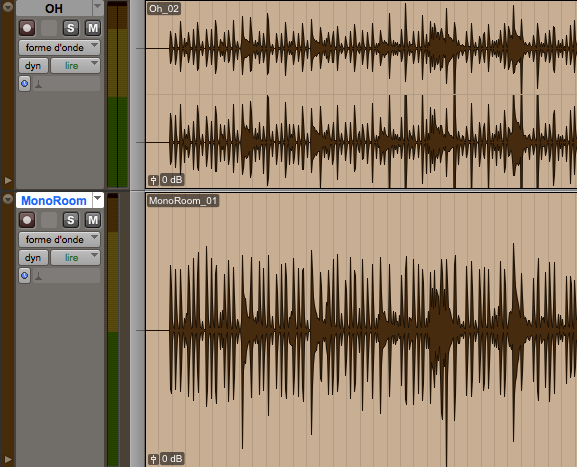Open OH track view selector forme d'onde
577x467 pixels.
point(59,47)
